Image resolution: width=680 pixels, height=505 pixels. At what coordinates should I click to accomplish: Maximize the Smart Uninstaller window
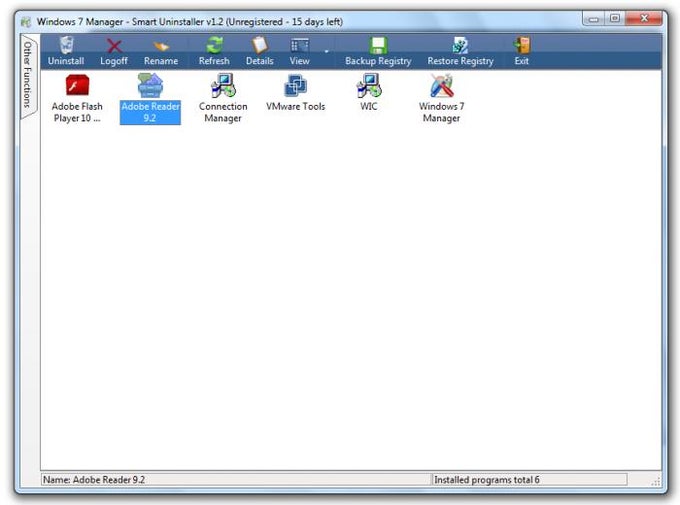click(615, 19)
